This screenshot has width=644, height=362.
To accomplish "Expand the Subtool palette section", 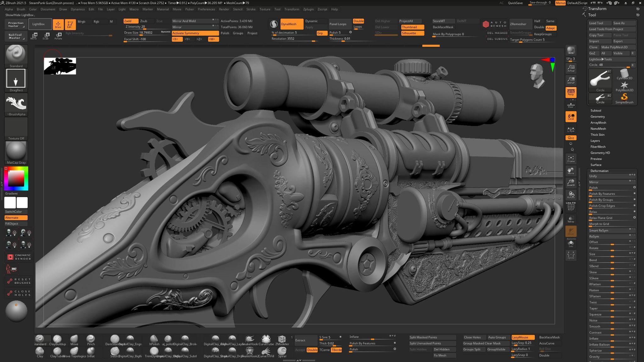I will (x=596, y=110).
